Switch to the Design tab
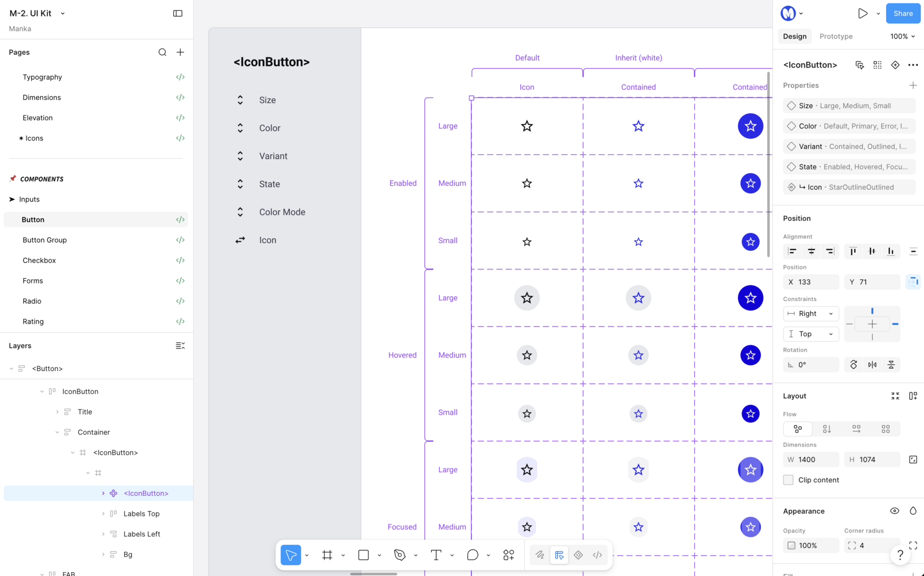Screen dimensions: 924x576 click(795, 36)
